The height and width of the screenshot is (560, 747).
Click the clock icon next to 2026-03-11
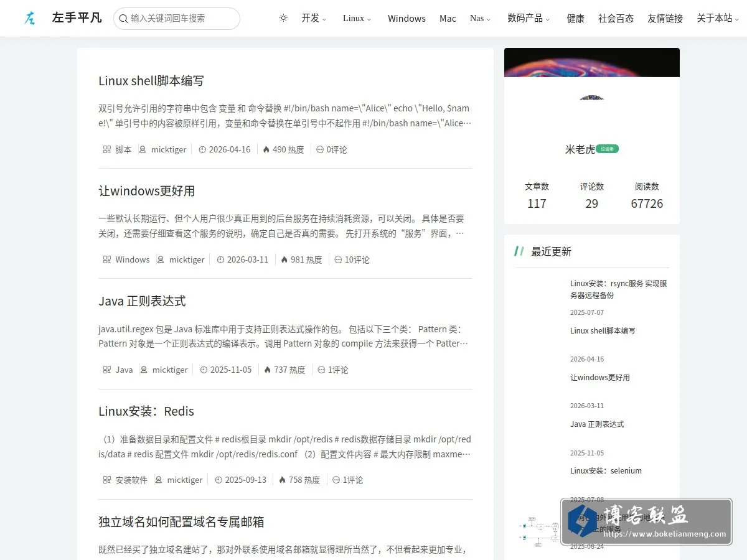pyautogui.click(x=220, y=259)
